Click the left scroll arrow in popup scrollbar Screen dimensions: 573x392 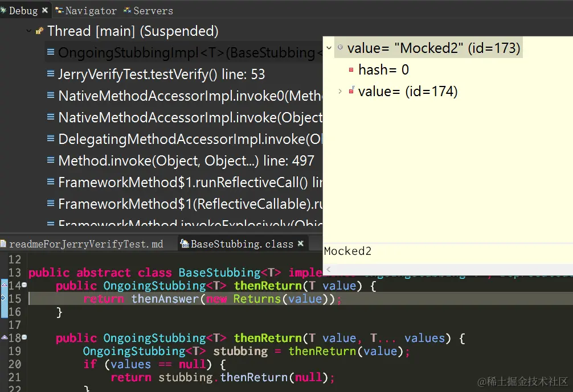point(328,269)
